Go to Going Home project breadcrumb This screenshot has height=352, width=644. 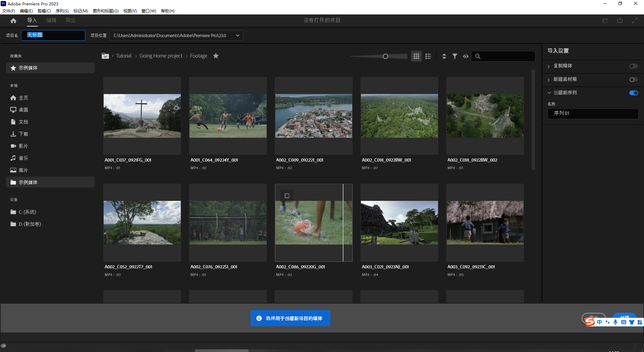161,56
